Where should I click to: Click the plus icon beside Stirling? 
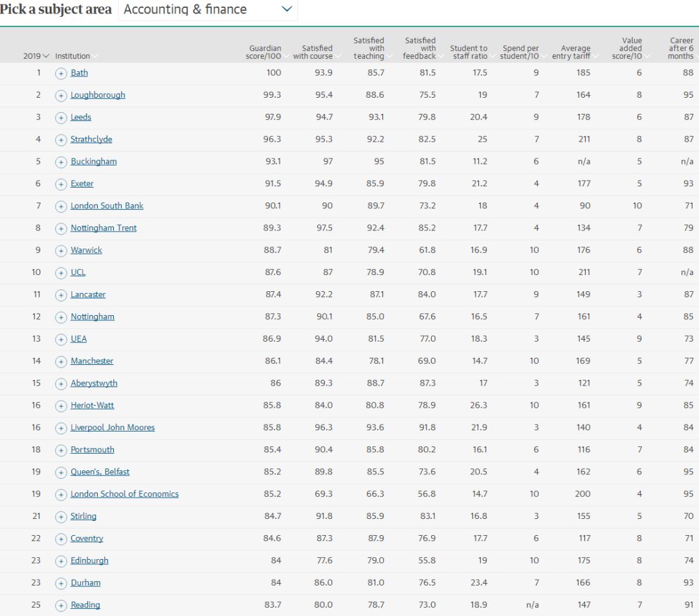point(61,517)
